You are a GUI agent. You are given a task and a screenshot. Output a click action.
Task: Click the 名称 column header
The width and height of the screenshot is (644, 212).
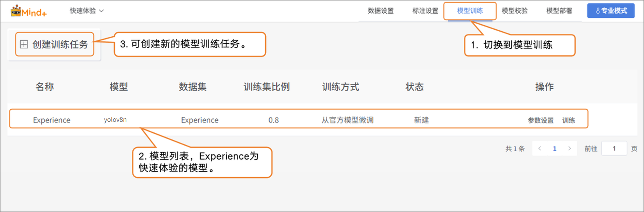coord(44,87)
